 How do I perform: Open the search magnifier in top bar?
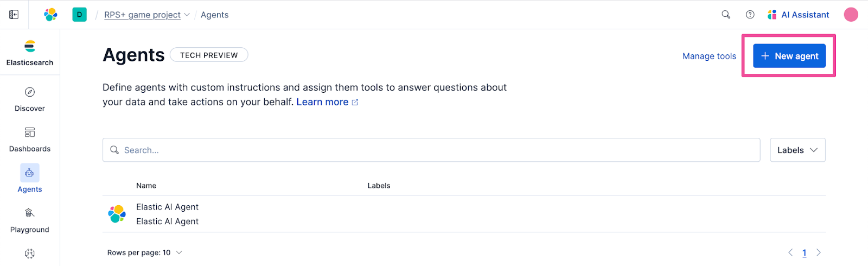(x=726, y=15)
